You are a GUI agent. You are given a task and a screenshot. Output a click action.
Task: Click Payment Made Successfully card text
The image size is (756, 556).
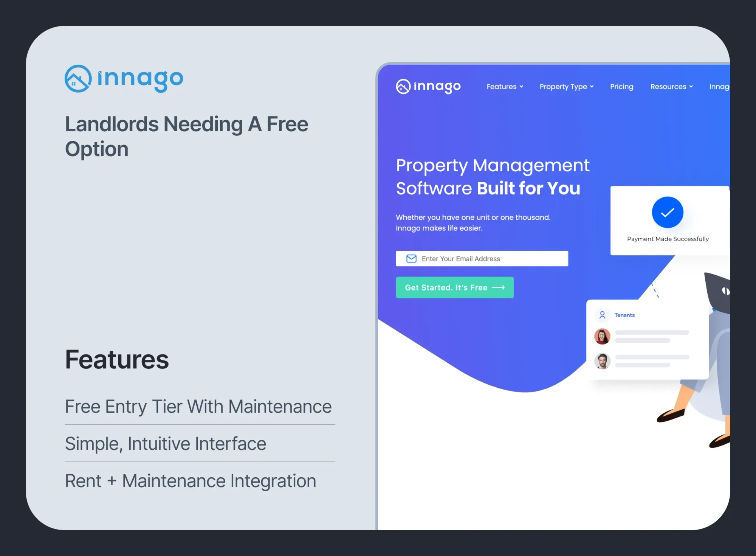click(x=668, y=239)
